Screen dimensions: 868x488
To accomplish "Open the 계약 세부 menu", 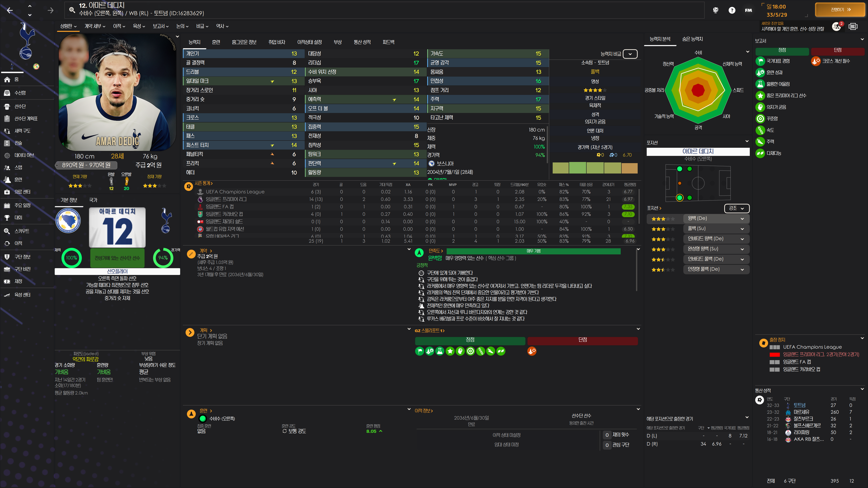I will click(x=95, y=26).
